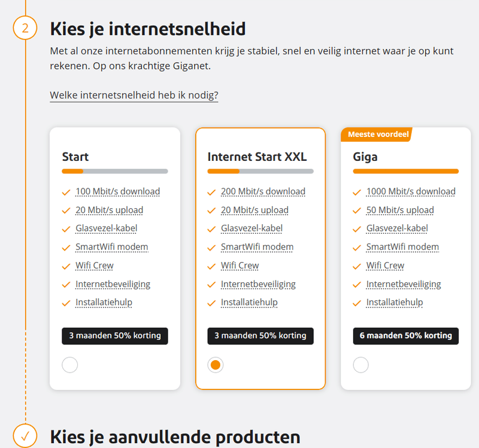The width and height of the screenshot is (479, 448).
Task: Click the step 2 circle icon
Action: (25, 28)
